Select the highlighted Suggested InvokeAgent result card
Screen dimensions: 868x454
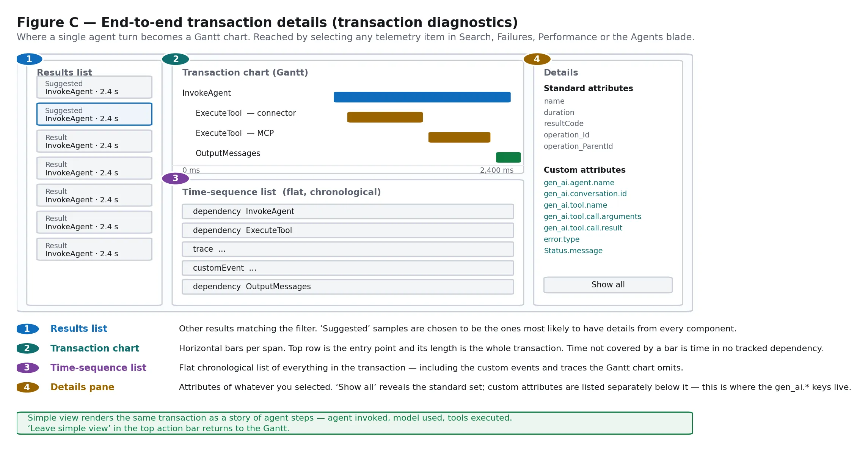click(94, 114)
